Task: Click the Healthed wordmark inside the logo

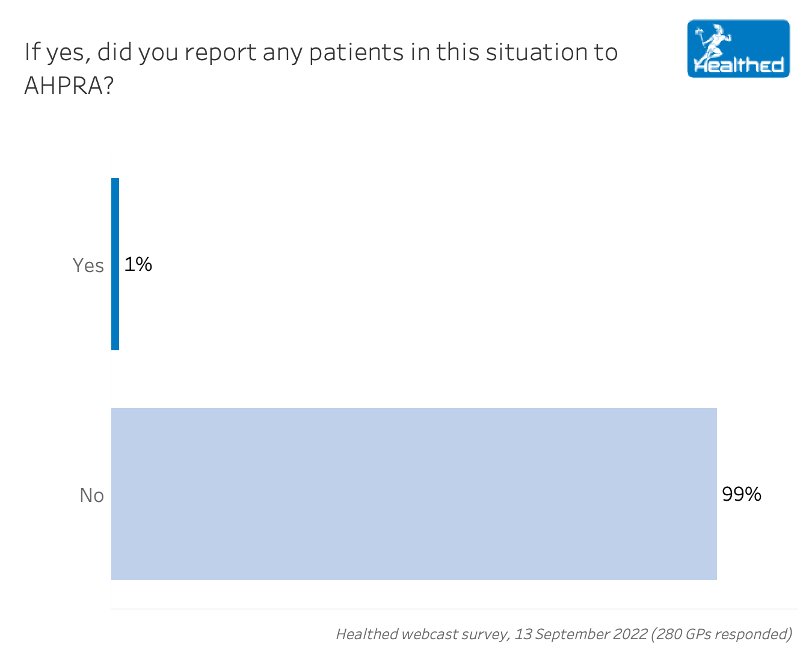Action: pos(739,65)
